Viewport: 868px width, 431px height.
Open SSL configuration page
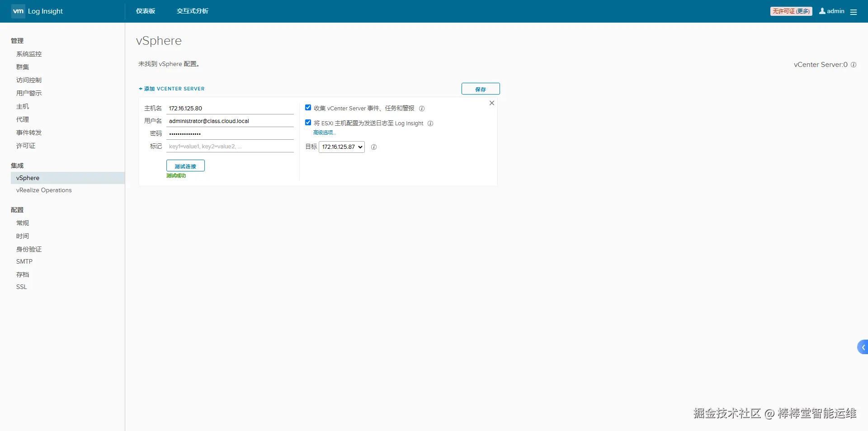22,287
